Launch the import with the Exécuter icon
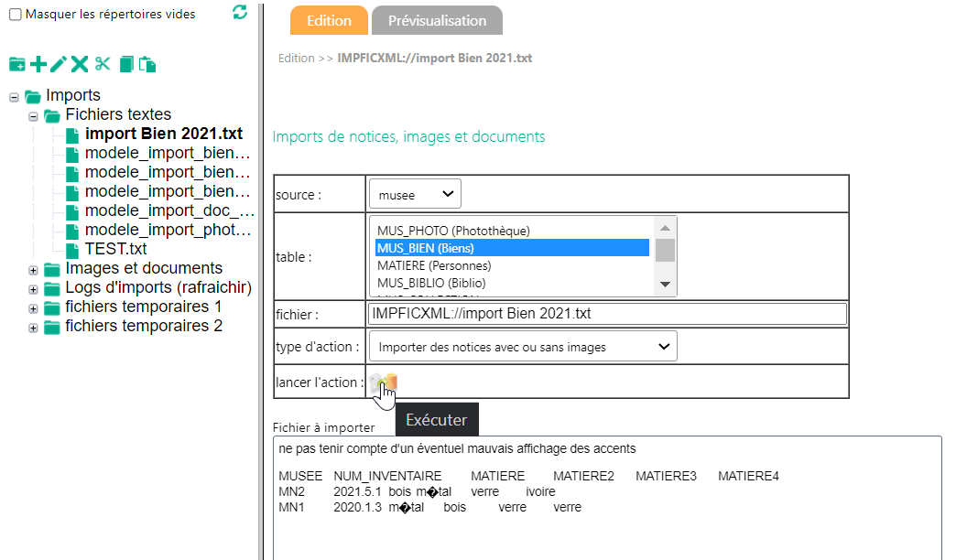This screenshot has height=560, width=956. coord(384,382)
